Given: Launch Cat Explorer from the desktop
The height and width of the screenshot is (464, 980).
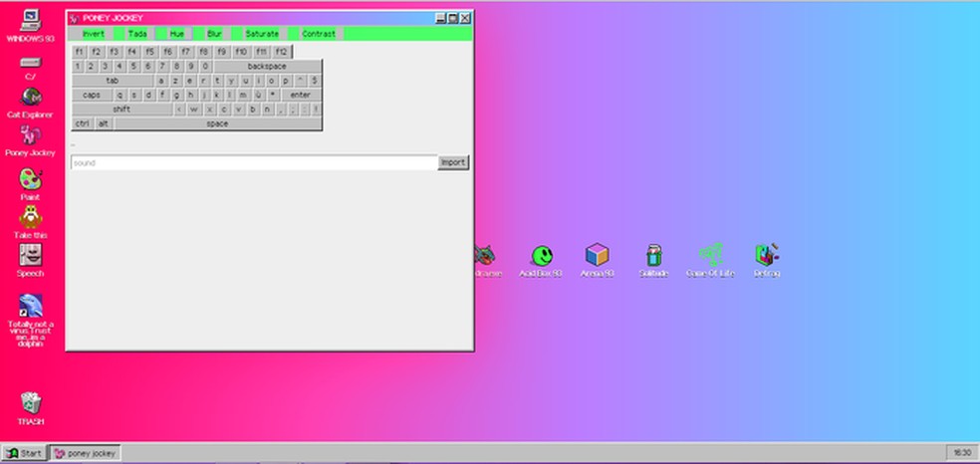Looking at the screenshot, I should coord(30,103).
